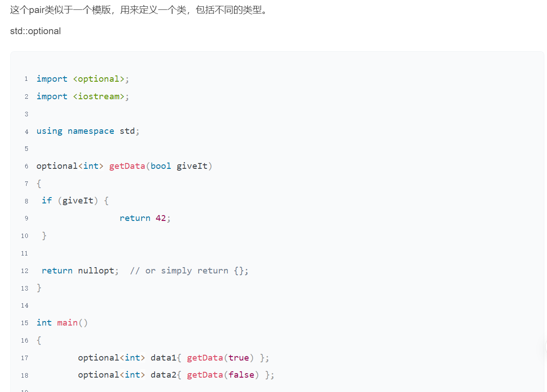This screenshot has width=547, height=392.
Task: Click the 'int main()' line
Action: [x=62, y=323]
